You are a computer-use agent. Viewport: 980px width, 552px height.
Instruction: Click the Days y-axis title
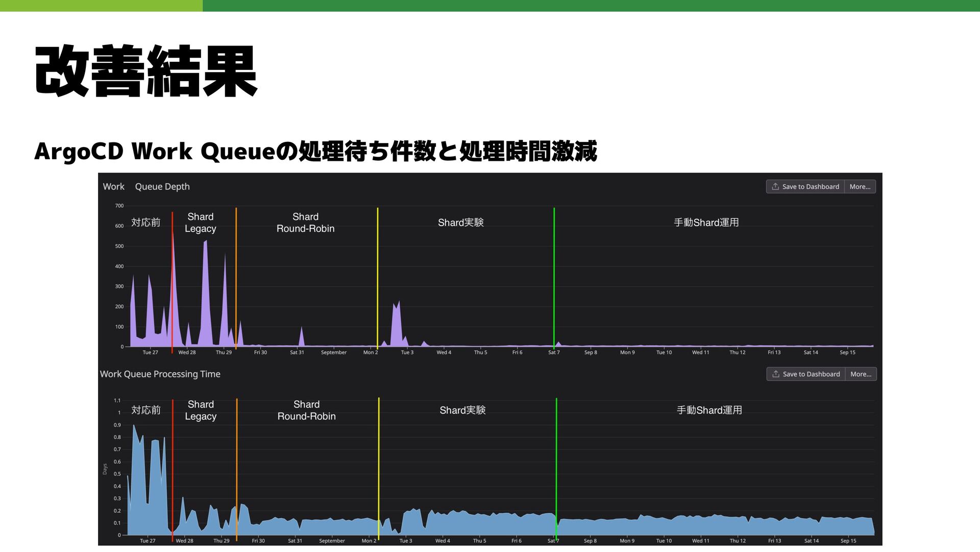(x=105, y=469)
